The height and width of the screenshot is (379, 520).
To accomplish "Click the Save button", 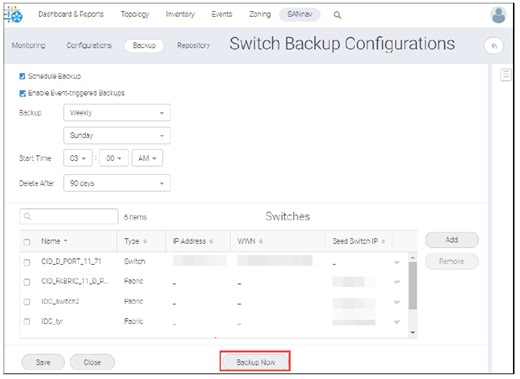I will coord(43,362).
